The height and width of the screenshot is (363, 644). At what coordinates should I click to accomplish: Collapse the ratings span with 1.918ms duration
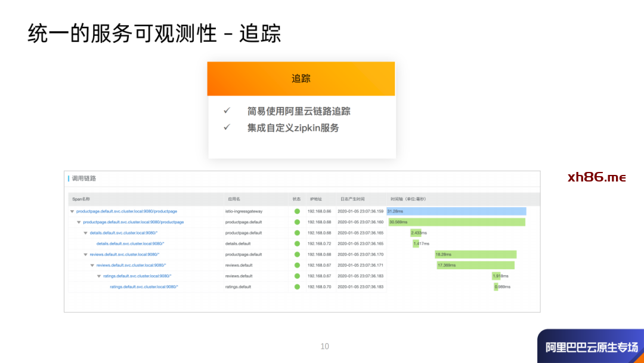(x=99, y=276)
